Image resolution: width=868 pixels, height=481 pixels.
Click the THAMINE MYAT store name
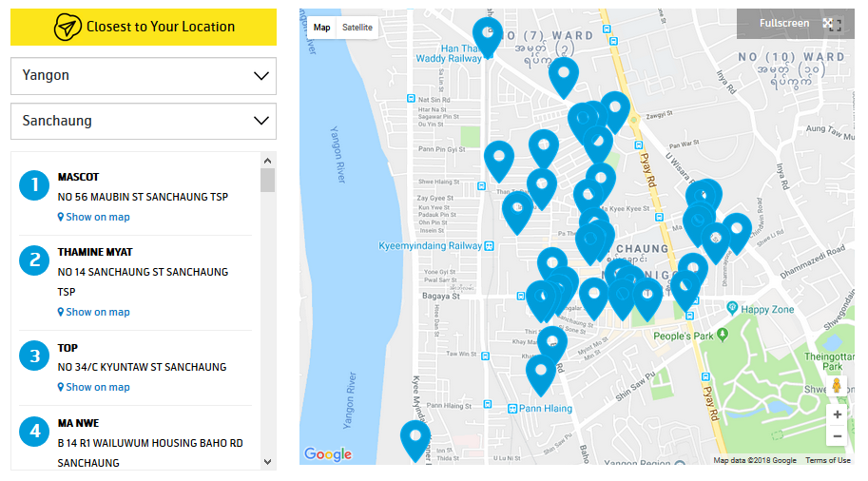pos(95,253)
